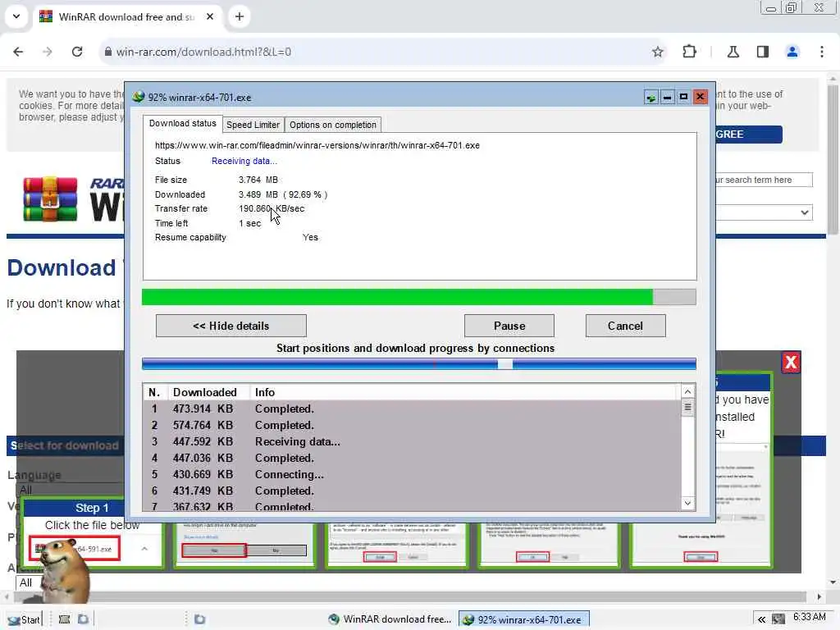Click the small icon in the taskbar middle
The width and height of the screenshot is (840, 630).
coord(200,619)
